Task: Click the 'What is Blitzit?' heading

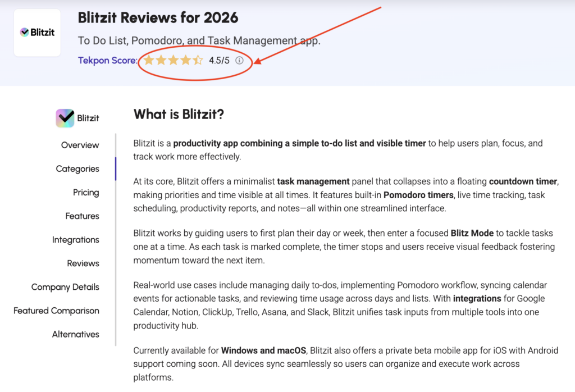Action: pyautogui.click(x=179, y=114)
